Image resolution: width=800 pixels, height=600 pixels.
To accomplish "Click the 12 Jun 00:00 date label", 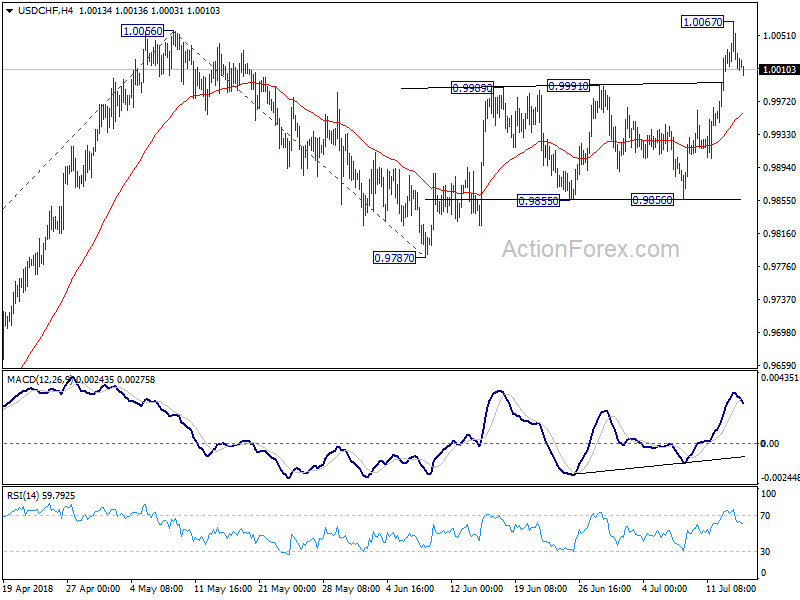I will 477,589.
